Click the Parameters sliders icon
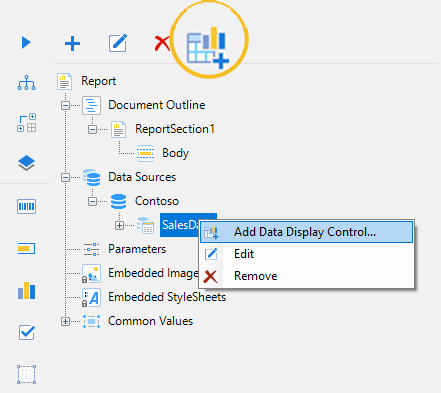The width and height of the screenshot is (441, 393). [91, 249]
